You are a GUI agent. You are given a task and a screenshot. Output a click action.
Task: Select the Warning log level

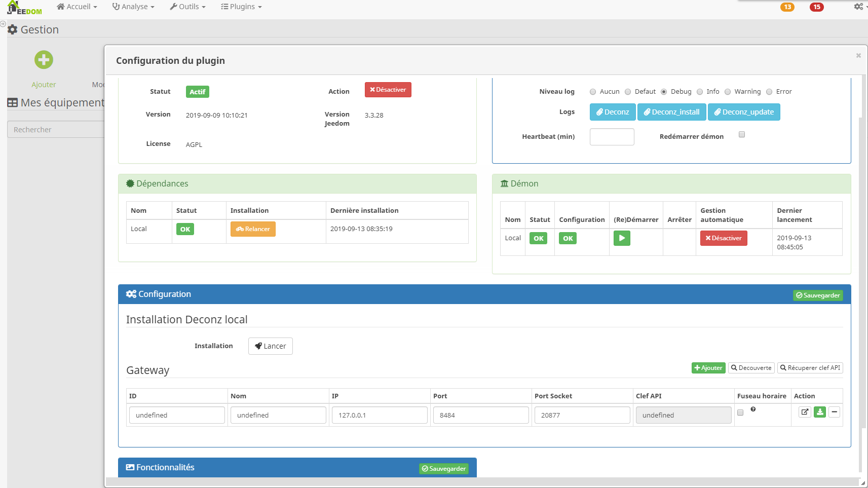pos(728,92)
